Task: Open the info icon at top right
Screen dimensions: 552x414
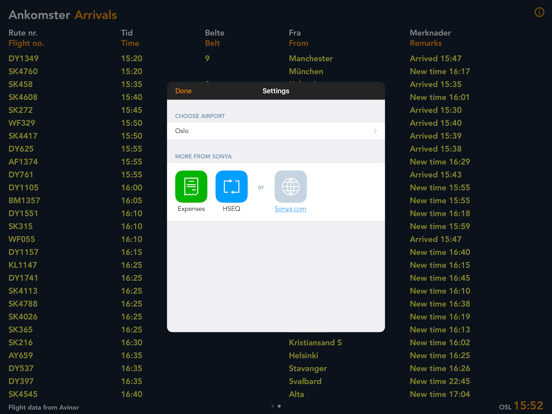Action: [x=539, y=12]
